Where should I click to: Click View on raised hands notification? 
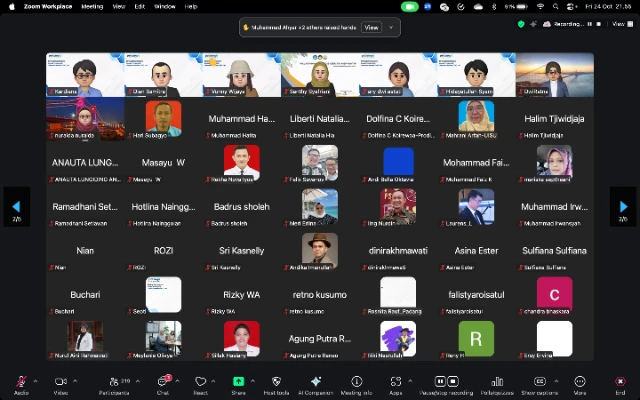pos(371,28)
